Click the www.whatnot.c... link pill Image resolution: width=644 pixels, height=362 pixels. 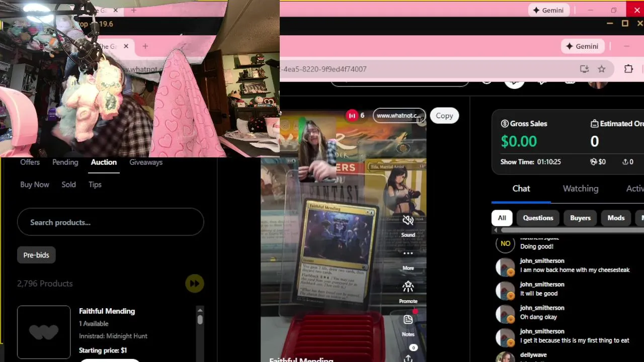coord(399,116)
